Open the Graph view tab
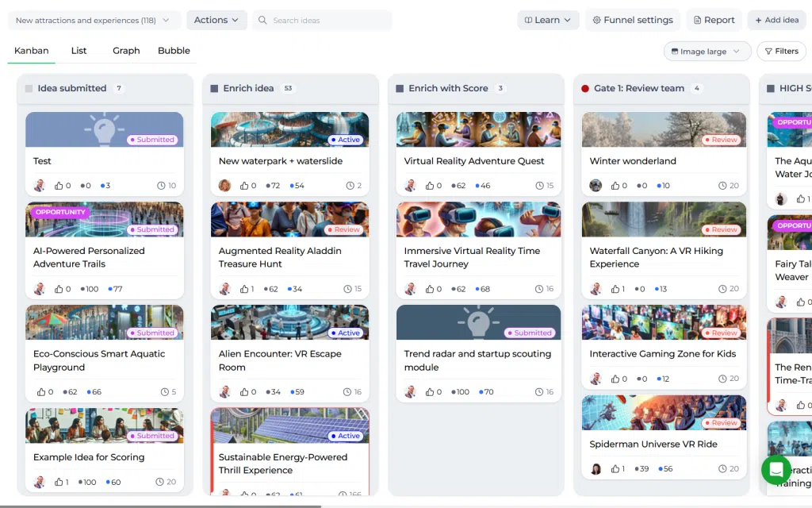 126,51
